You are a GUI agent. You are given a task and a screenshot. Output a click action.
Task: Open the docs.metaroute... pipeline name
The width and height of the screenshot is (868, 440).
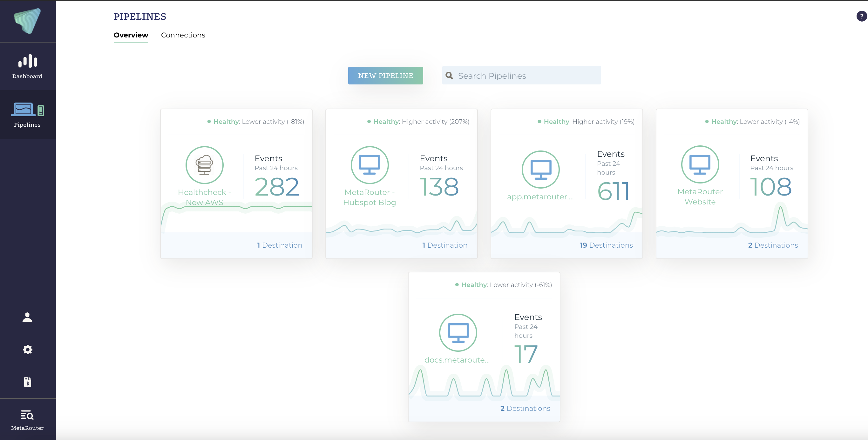tap(457, 360)
